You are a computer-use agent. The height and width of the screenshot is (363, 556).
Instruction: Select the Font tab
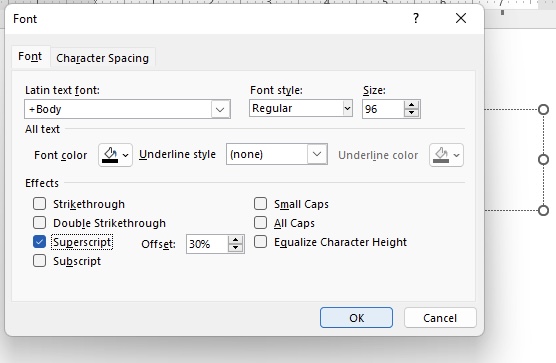coord(30,57)
